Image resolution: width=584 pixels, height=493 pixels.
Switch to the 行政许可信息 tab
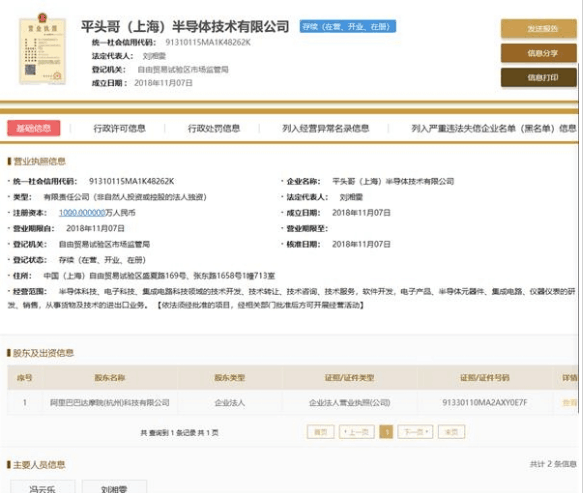coord(120,128)
